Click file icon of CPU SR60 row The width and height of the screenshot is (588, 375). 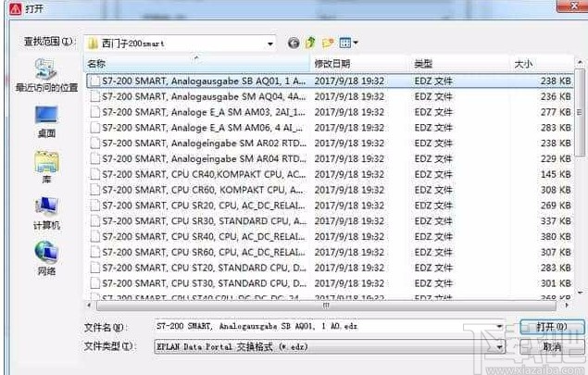[95, 252]
